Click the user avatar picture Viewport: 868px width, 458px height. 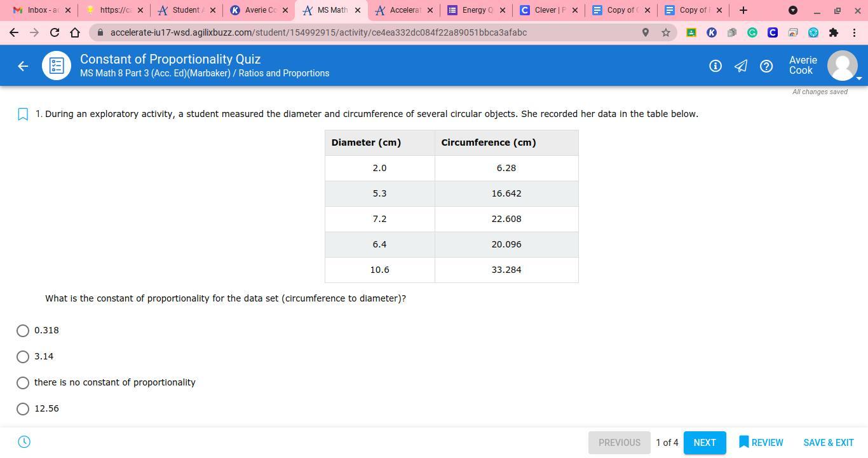pos(843,66)
